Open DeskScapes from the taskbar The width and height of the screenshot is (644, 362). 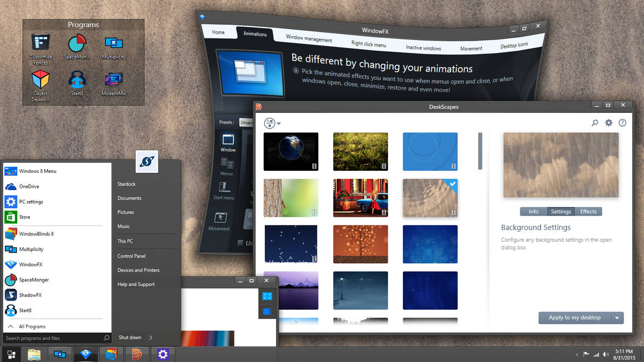point(137,354)
